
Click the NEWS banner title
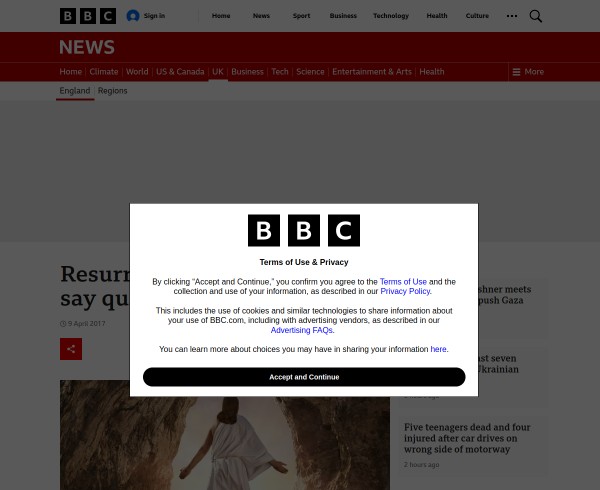[87, 47]
